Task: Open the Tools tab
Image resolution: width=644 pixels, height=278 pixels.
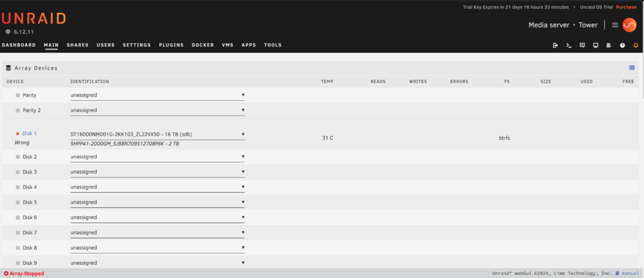Action: click(272, 45)
